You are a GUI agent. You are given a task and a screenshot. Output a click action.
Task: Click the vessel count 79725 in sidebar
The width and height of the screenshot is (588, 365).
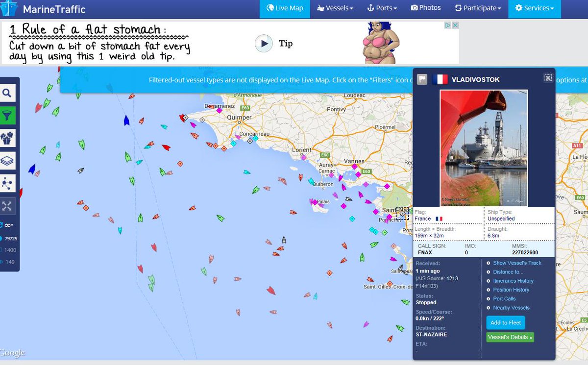click(x=11, y=239)
